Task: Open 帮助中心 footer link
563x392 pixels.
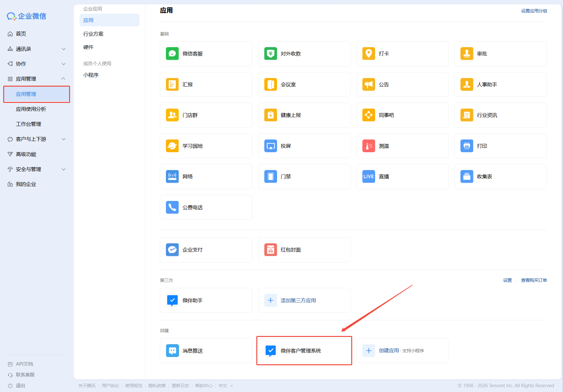Action: click(204, 386)
